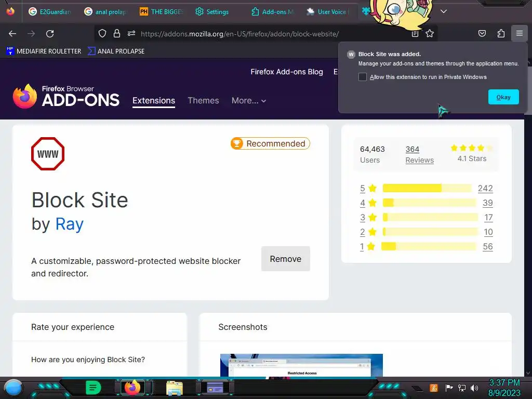Image resolution: width=532 pixels, height=399 pixels.
Task: Switch to the E2Guardian tab
Action: [50, 11]
